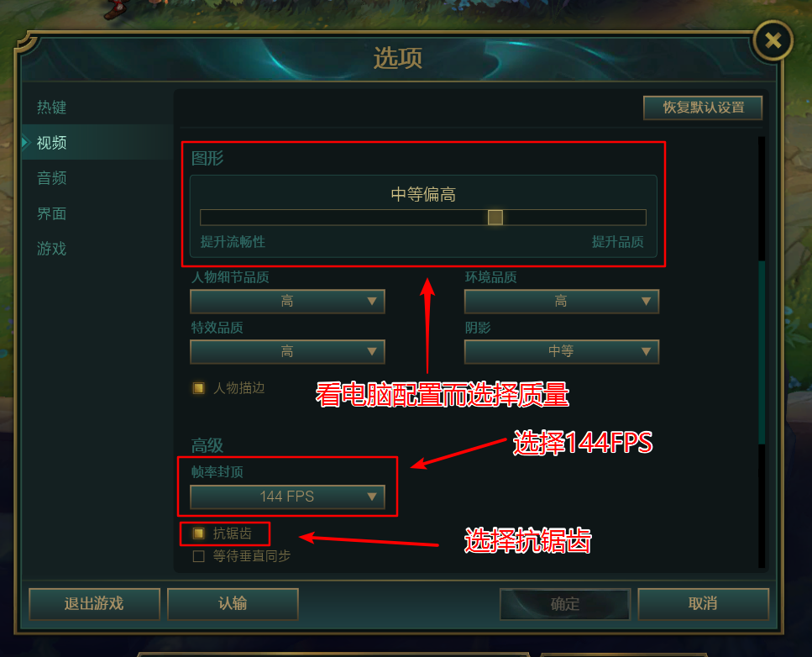Switch to the 热键 tab
The width and height of the screenshot is (812, 657).
pyautogui.click(x=52, y=108)
